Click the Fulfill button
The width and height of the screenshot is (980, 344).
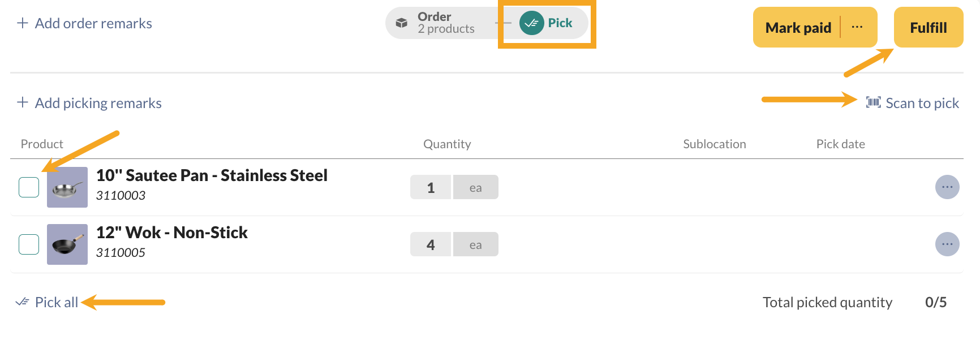pyautogui.click(x=928, y=27)
